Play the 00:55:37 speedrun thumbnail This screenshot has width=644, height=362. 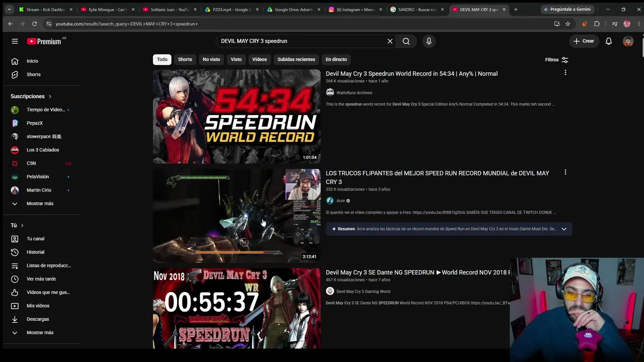[x=236, y=308]
